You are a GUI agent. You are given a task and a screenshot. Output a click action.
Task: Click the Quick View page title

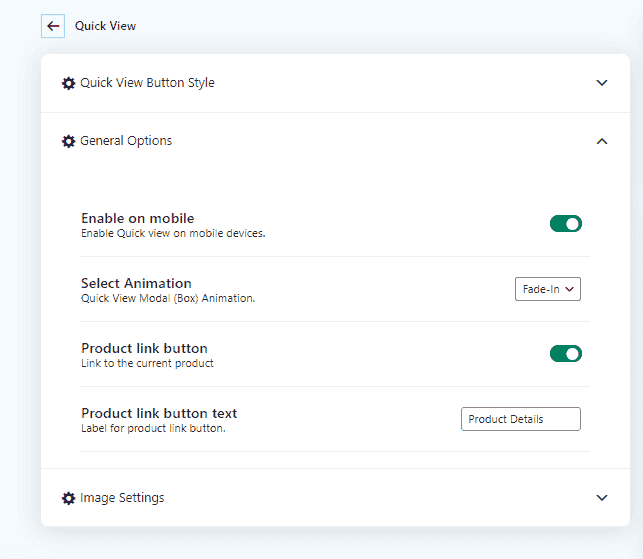point(105,26)
